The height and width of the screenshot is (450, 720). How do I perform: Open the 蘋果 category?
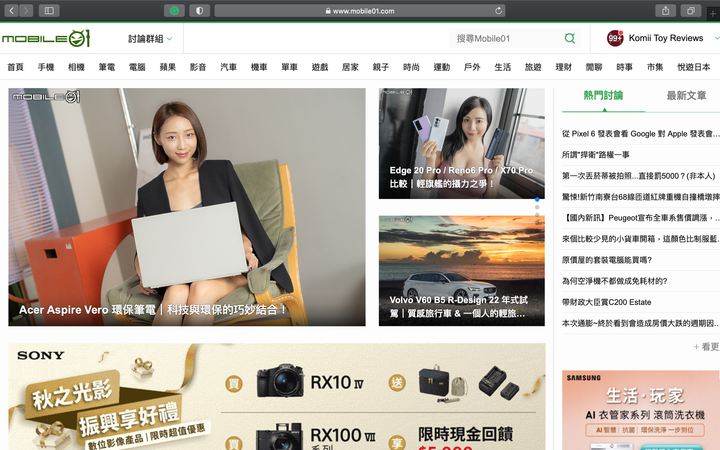(168, 67)
